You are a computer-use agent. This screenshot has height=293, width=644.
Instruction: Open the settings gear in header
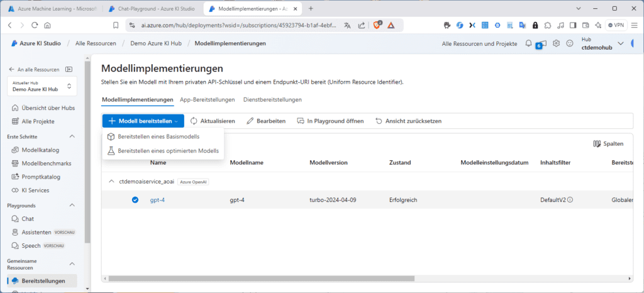point(556,43)
